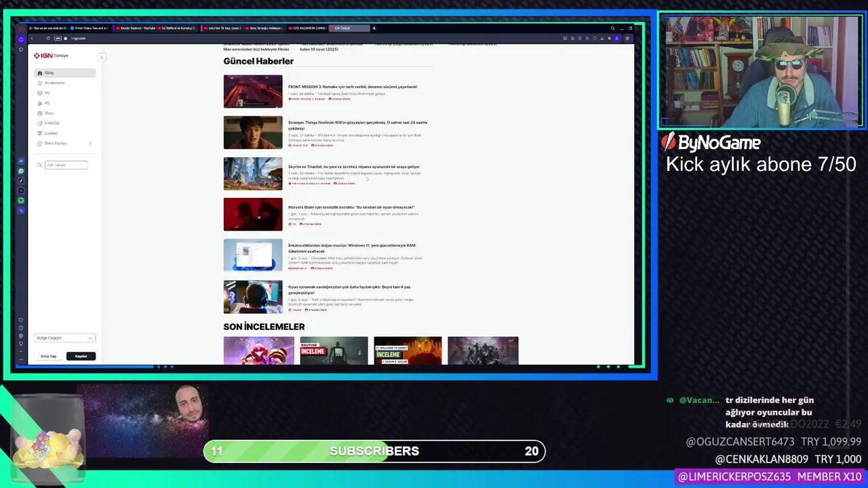Open the Giriş home item in IGN sidebar
The width and height of the screenshot is (868, 488).
[65, 73]
